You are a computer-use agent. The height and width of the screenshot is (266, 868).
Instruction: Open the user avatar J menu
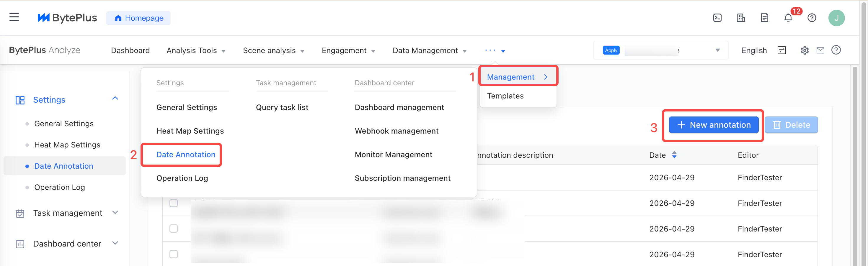pyautogui.click(x=836, y=18)
